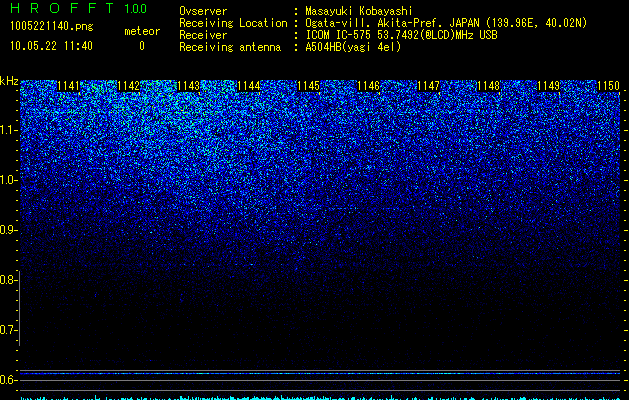Click the 1145 time marker
The width and height of the screenshot is (629, 400).
(308, 86)
